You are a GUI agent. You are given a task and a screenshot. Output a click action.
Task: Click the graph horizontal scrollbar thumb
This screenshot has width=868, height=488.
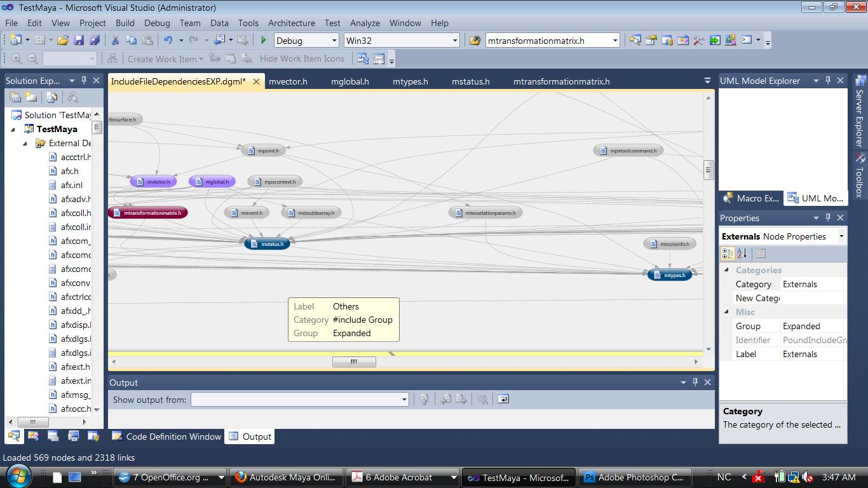(354, 362)
